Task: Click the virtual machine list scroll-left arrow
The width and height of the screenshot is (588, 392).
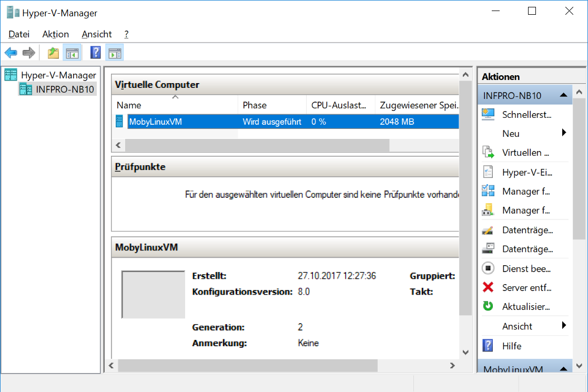Action: [x=118, y=145]
